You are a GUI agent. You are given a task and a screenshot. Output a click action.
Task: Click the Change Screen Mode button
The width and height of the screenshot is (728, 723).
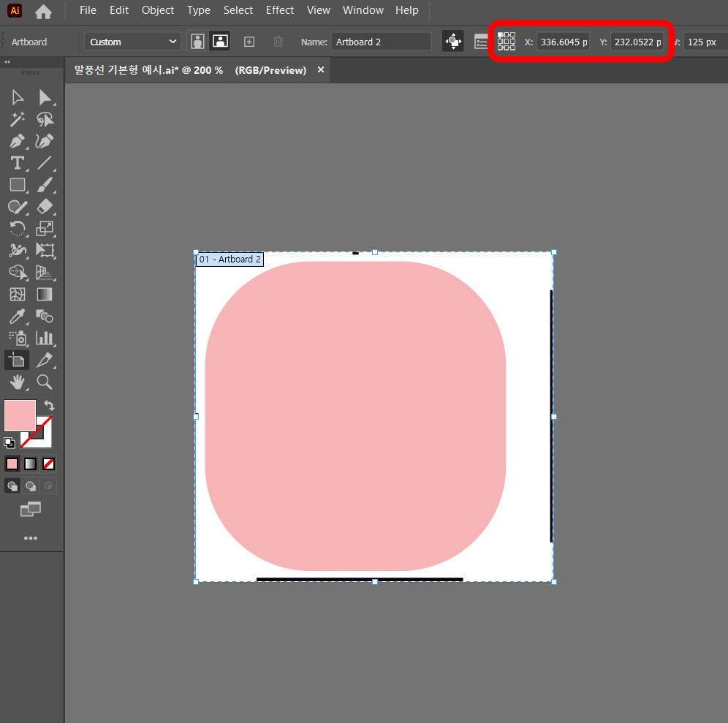[31, 509]
